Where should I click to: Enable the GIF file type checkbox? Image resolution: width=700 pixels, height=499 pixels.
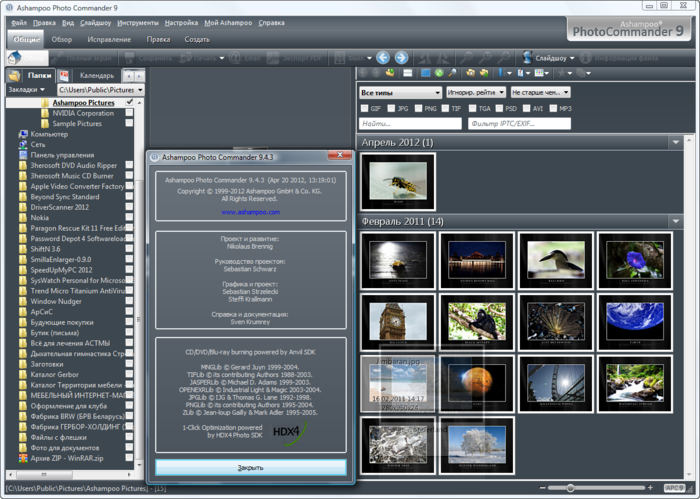(x=364, y=108)
